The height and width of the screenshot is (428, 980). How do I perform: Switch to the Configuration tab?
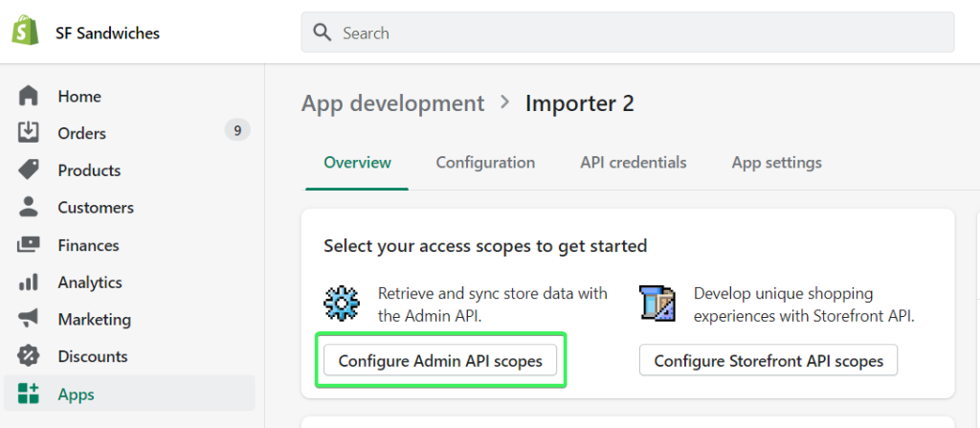point(485,163)
